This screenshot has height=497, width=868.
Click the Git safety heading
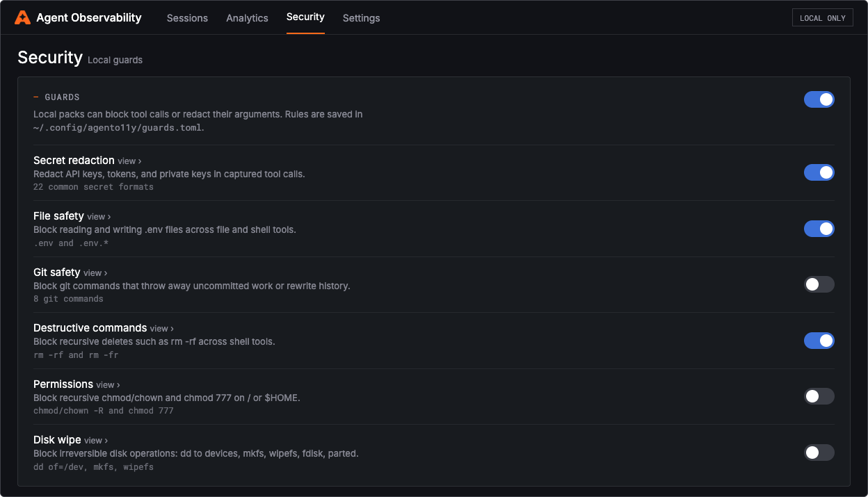coord(57,272)
